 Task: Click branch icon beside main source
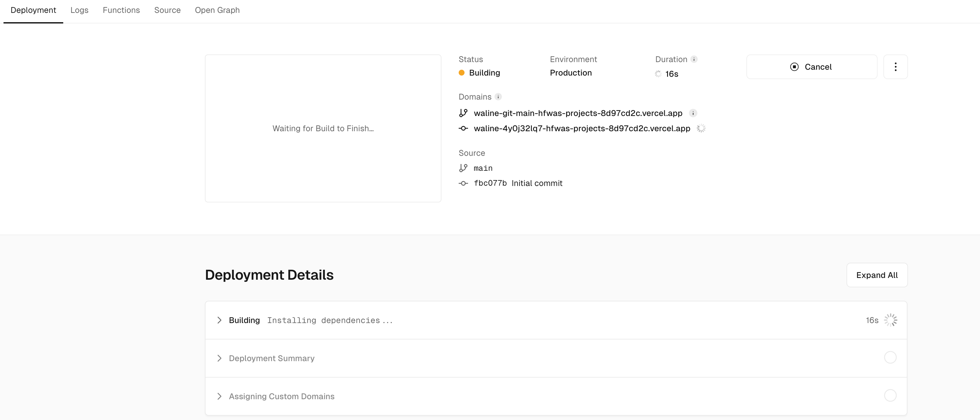pos(463,168)
